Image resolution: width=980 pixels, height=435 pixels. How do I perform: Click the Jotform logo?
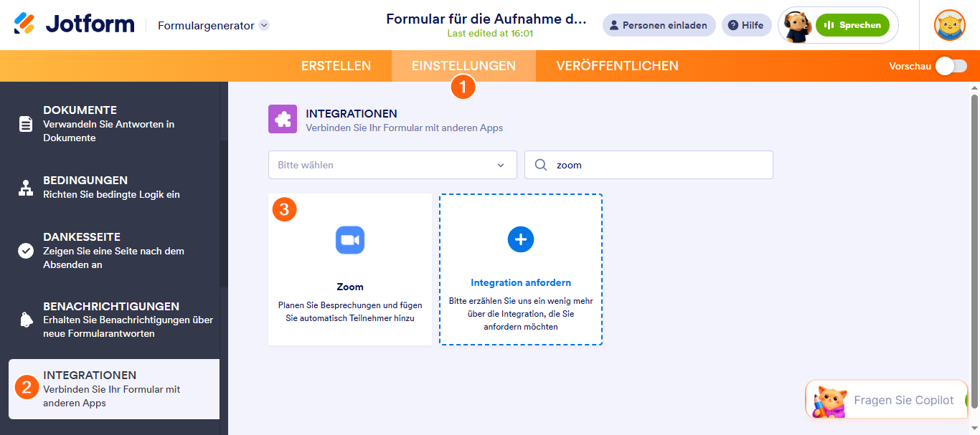click(x=75, y=24)
